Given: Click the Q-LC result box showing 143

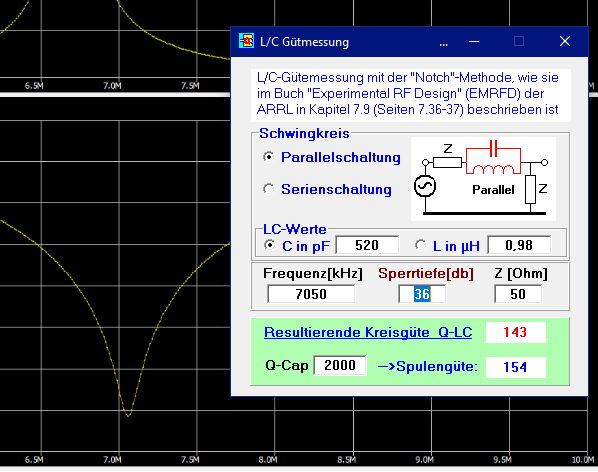Looking at the screenshot, I should [516, 332].
